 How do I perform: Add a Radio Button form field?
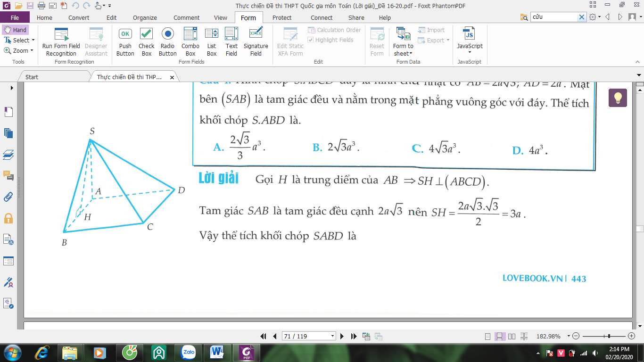coord(168,41)
